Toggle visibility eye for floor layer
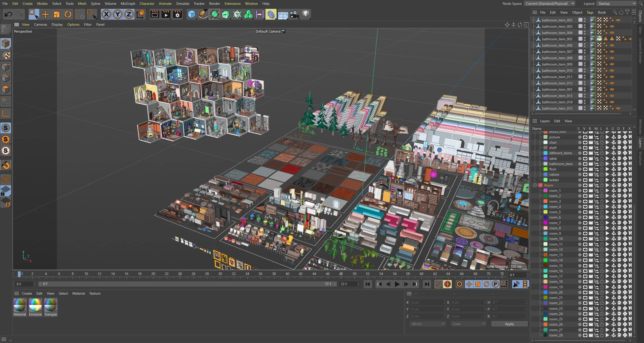The image size is (644, 343). click(585, 169)
